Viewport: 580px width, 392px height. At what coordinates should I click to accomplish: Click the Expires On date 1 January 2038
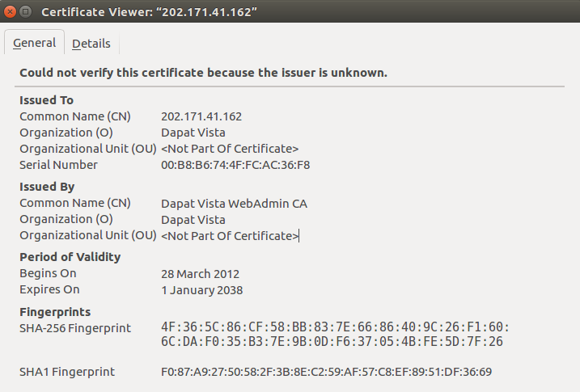click(201, 290)
